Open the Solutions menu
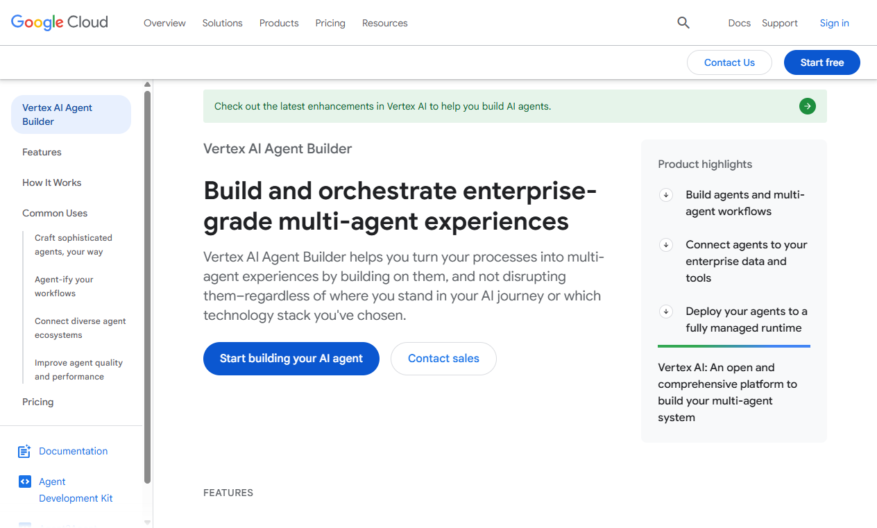877x528 pixels. tap(222, 23)
